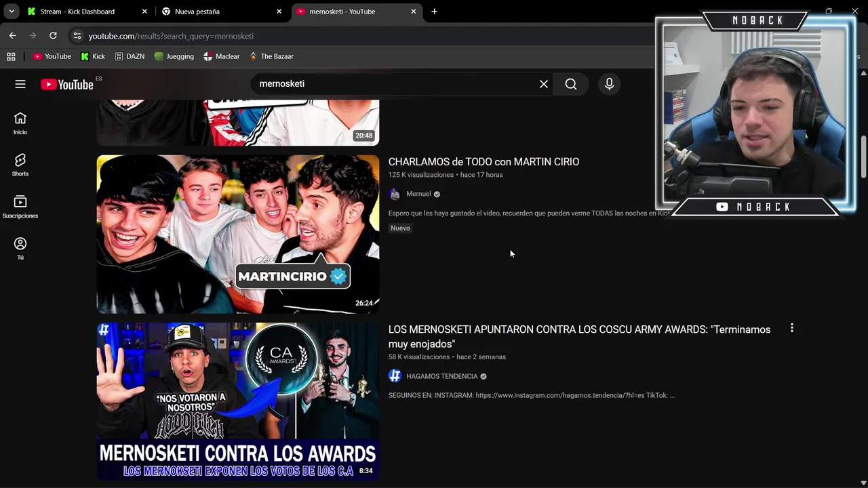Click HAGAMOS TENDENCIA channel avatar
The height and width of the screenshot is (488, 868).
(x=395, y=376)
